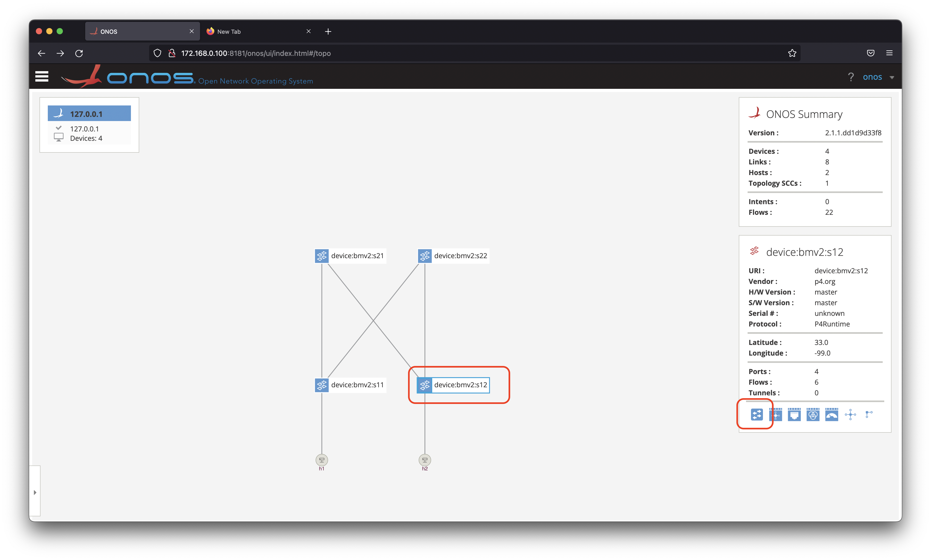Open a new browser tab
The image size is (931, 560).
[x=328, y=32]
